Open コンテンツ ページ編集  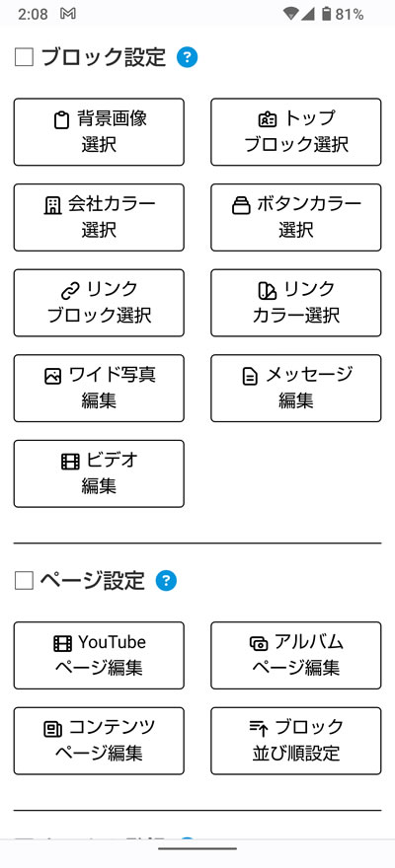pos(99,741)
